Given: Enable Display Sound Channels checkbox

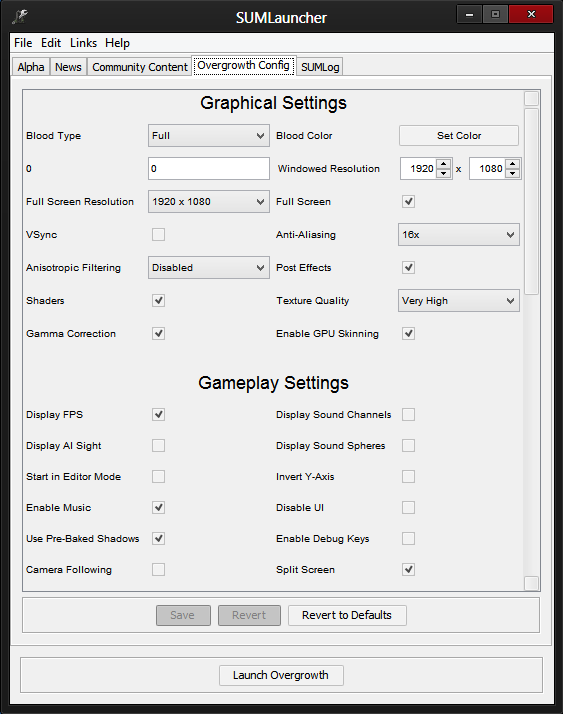Looking at the screenshot, I should [x=409, y=415].
